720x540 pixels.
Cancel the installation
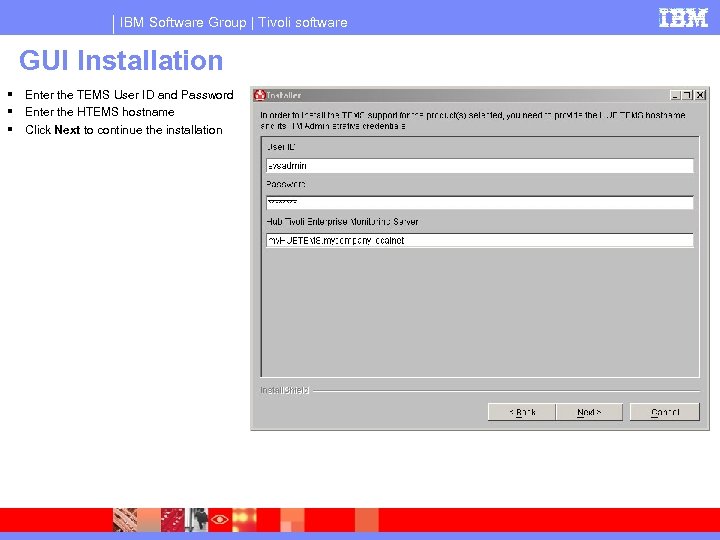pyautogui.click(x=665, y=412)
